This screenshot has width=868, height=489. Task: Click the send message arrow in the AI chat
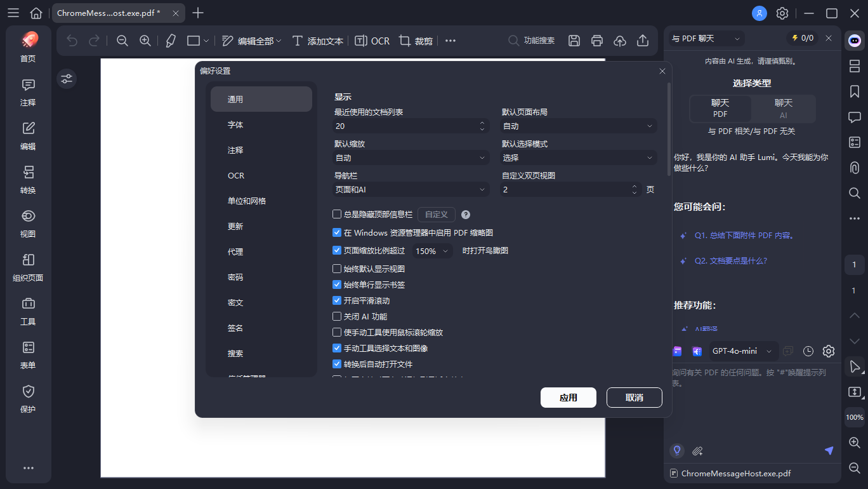829,450
